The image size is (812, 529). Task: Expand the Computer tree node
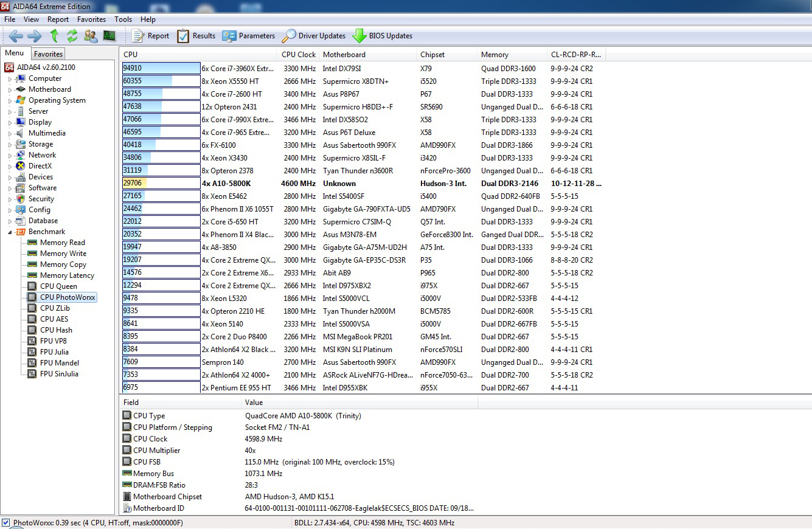click(x=10, y=78)
